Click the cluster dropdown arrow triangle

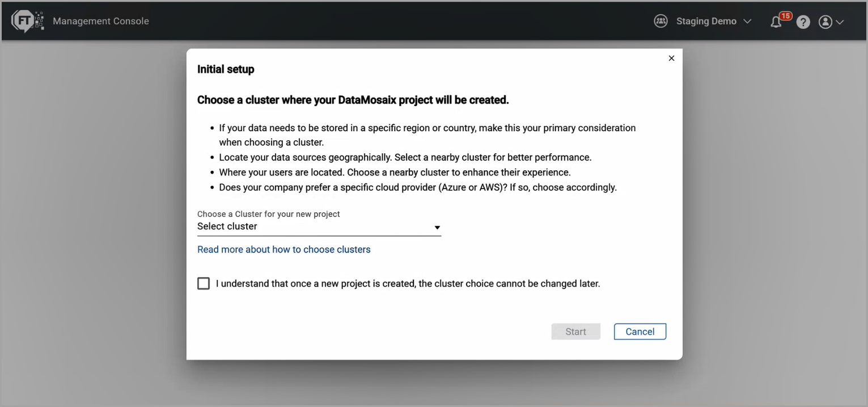click(437, 228)
